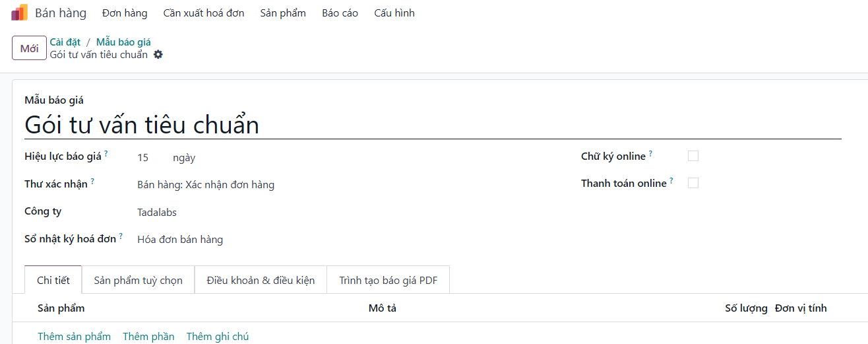
Task: Switch to Trình tạo báo giá PDF tab
Action: (x=388, y=280)
